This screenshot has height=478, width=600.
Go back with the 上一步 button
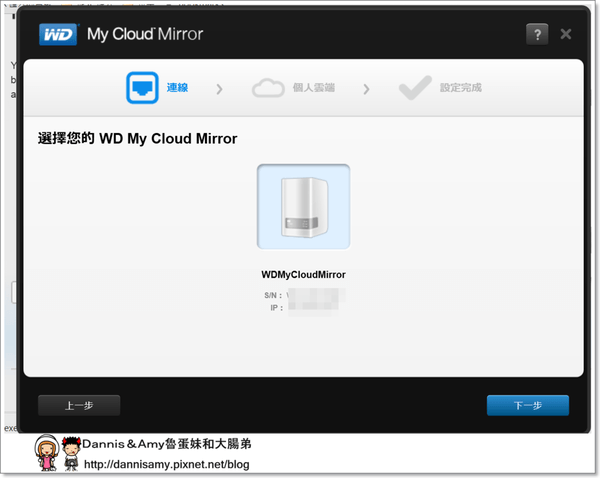(79, 405)
